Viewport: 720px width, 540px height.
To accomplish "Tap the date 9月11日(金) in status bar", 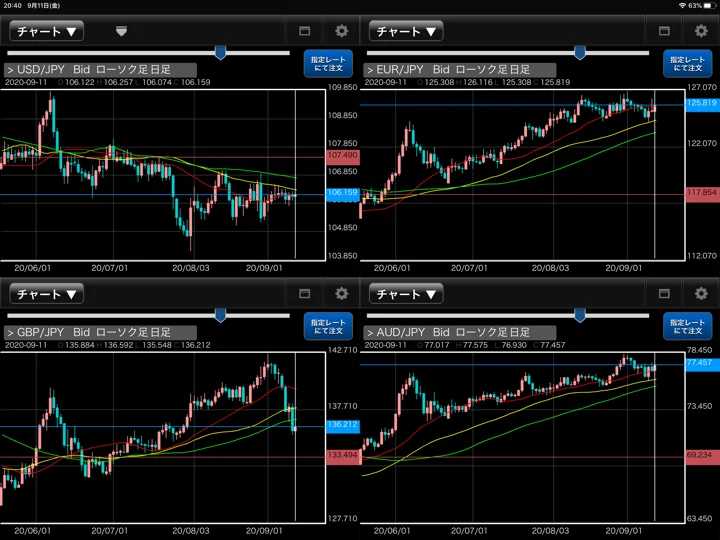I will (44, 6).
